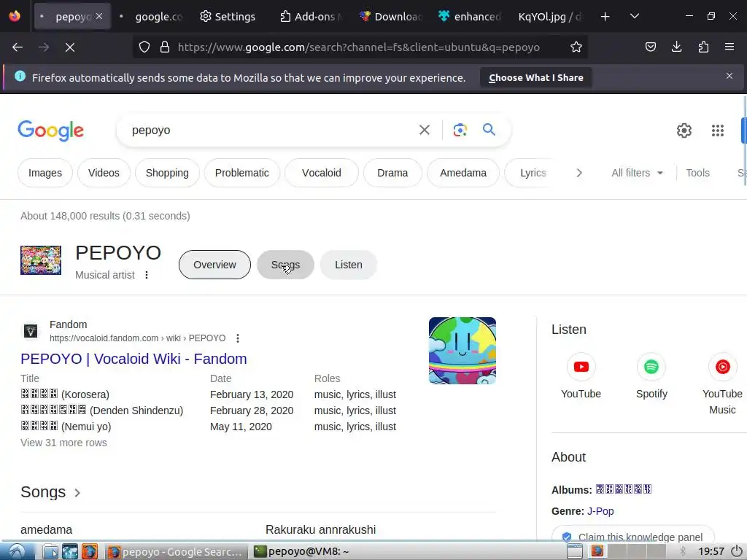Dismiss the Firefox data notification bar

[x=729, y=76]
